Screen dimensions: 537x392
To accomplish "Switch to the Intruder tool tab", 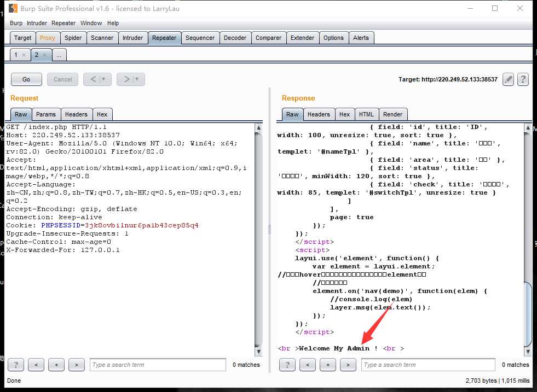I will [132, 38].
